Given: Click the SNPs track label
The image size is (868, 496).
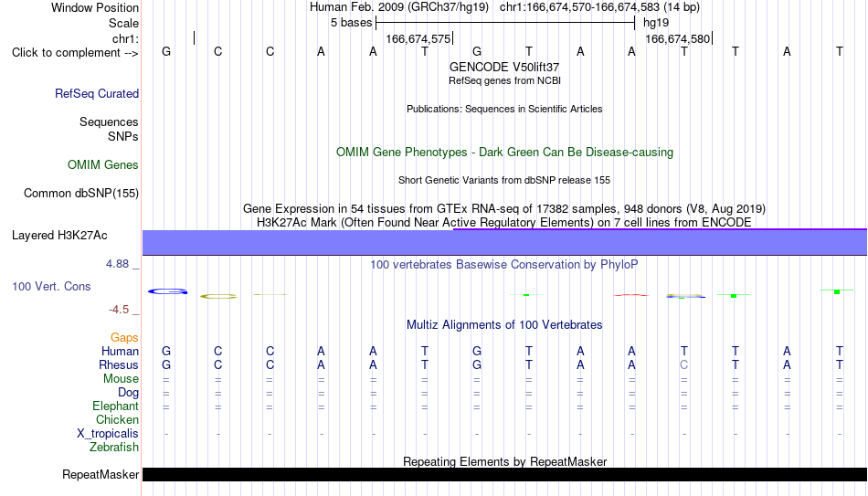Looking at the screenshot, I should pos(123,136).
